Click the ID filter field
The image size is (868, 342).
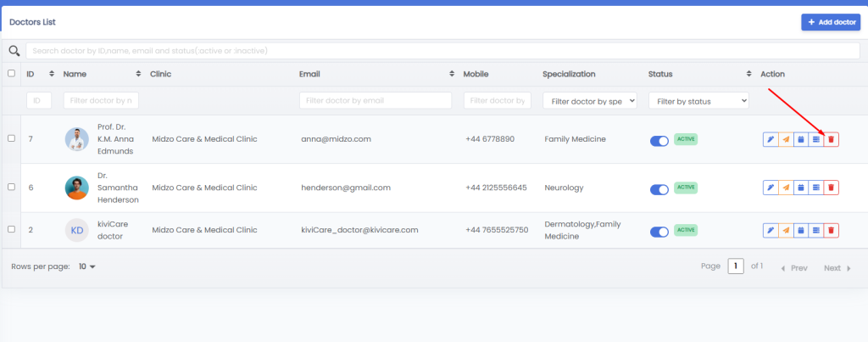point(39,100)
